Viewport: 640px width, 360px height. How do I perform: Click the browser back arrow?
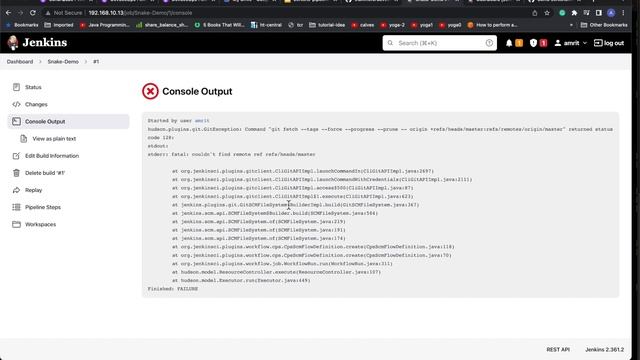9,13
